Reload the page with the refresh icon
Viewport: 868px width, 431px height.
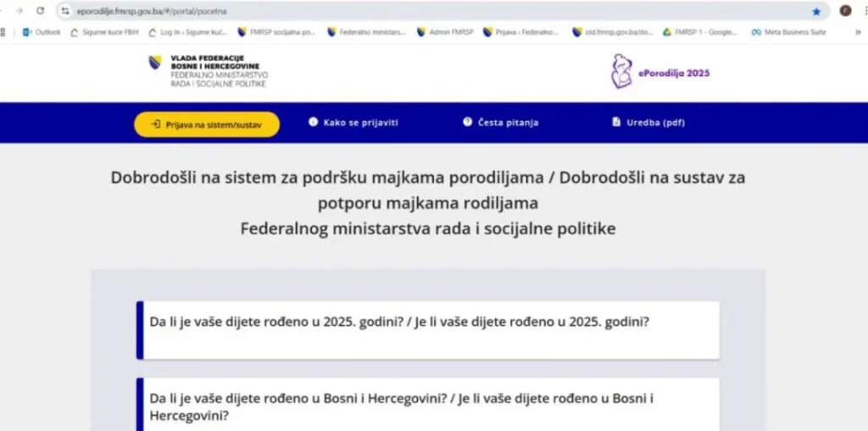[x=40, y=11]
